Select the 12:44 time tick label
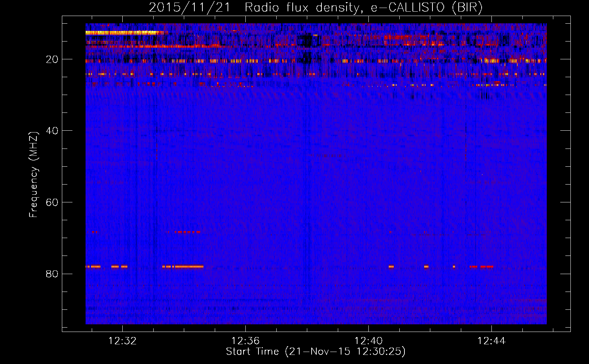 (492, 341)
